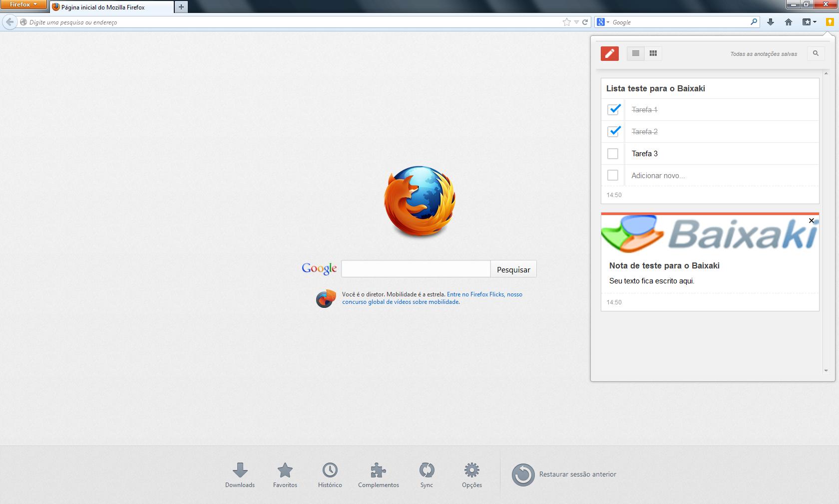Click note text Seu texto fica escrito aqui
The width and height of the screenshot is (839, 504).
tap(651, 281)
